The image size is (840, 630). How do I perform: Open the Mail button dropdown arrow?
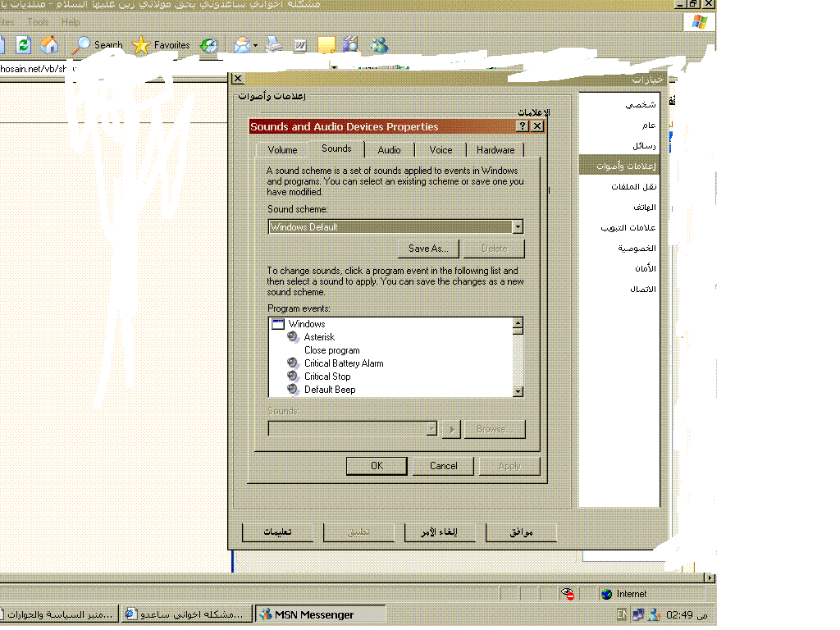[256, 45]
